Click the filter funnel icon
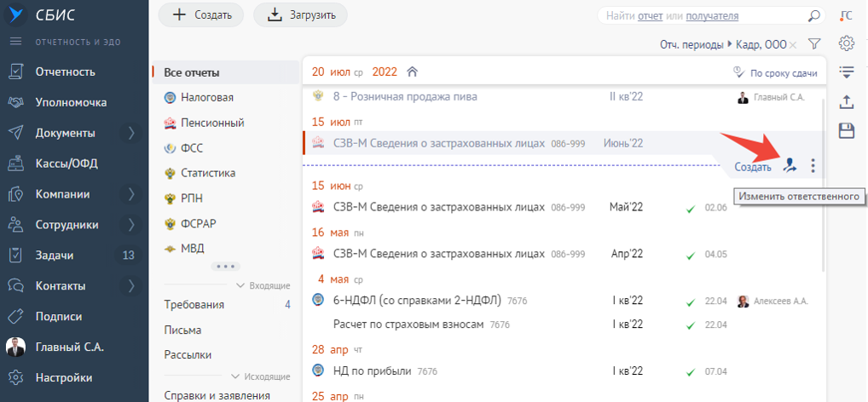The image size is (868, 402). tap(813, 44)
